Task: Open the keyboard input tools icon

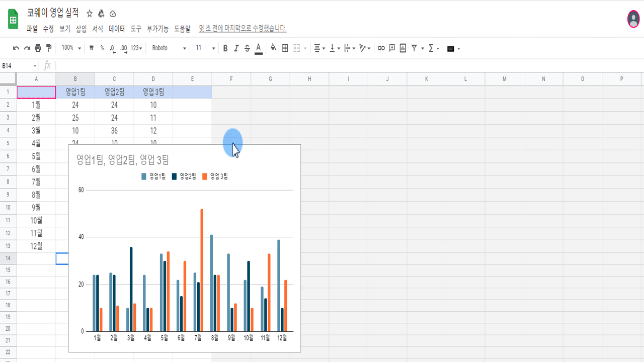Action: pyautogui.click(x=450, y=49)
